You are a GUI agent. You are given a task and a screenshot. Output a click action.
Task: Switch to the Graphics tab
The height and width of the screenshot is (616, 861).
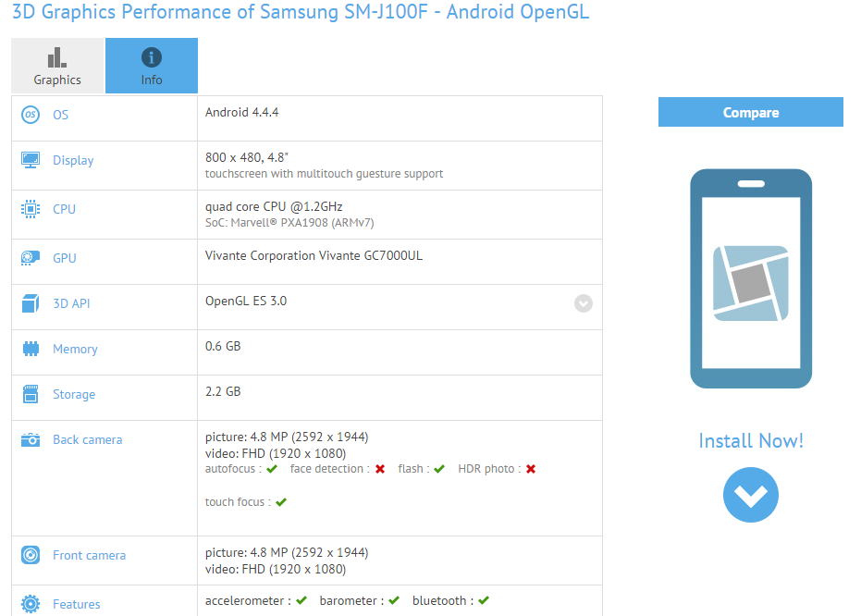click(57, 66)
